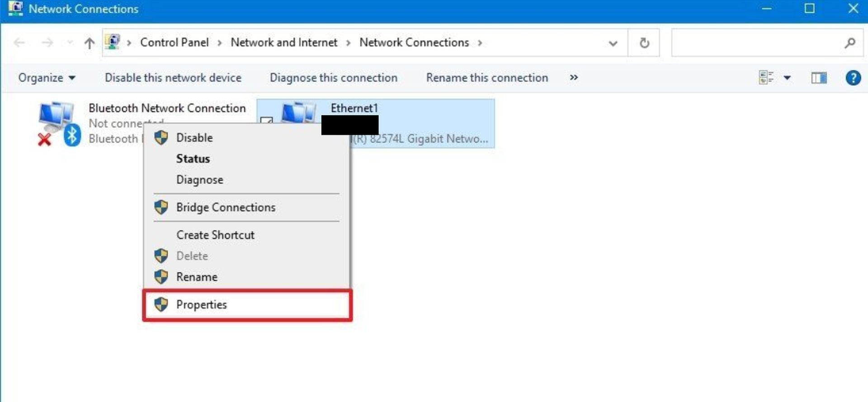Toggle the Ethernet1 item checkbox
The width and height of the screenshot is (868, 402).
267,121
